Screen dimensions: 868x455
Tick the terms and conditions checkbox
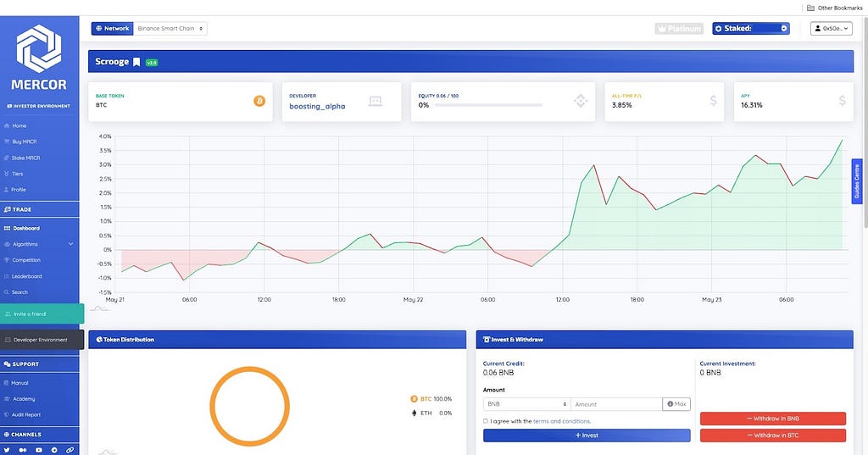[x=486, y=421]
